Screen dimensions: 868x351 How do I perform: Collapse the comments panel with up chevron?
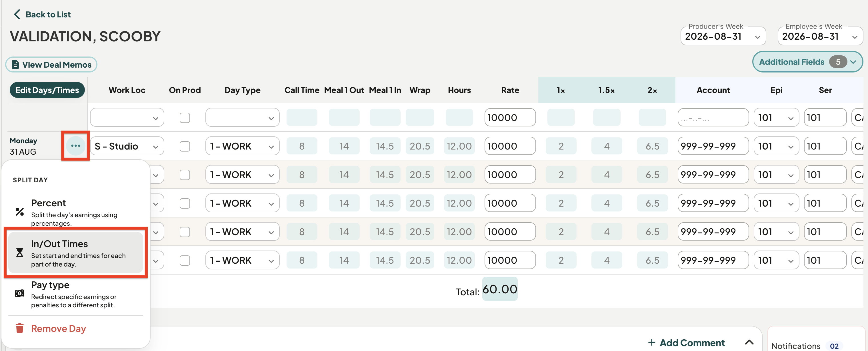[x=749, y=342]
